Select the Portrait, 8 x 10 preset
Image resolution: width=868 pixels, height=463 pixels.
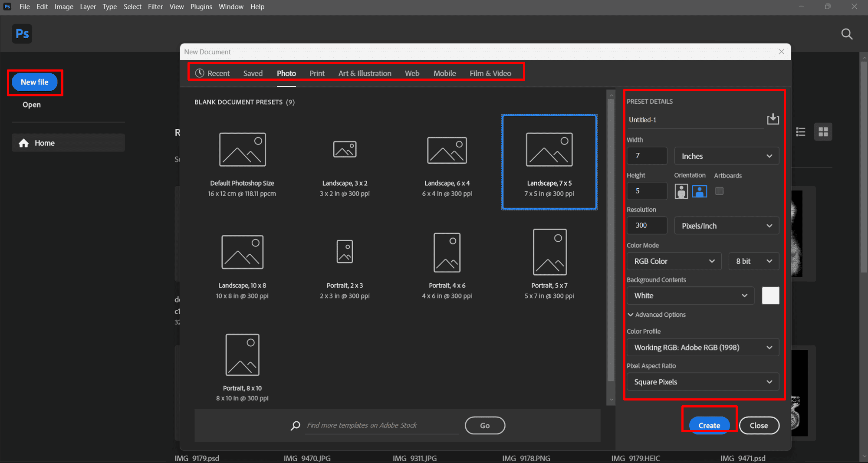tap(242, 368)
